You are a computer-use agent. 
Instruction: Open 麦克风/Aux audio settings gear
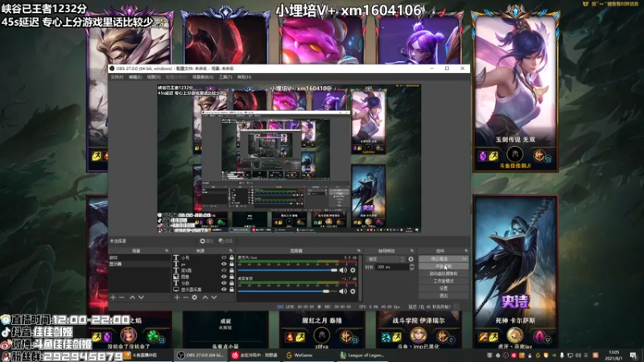pos(353,270)
